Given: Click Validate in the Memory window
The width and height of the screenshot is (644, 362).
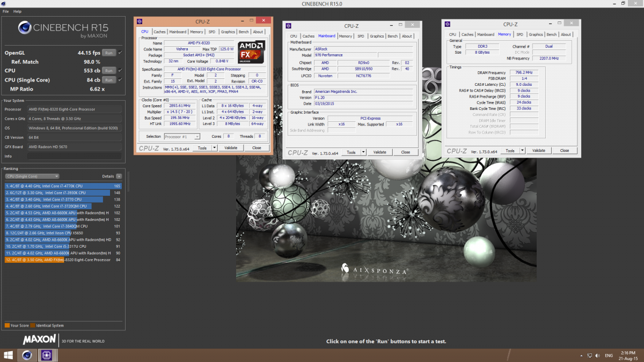Looking at the screenshot, I should pos(538,151).
